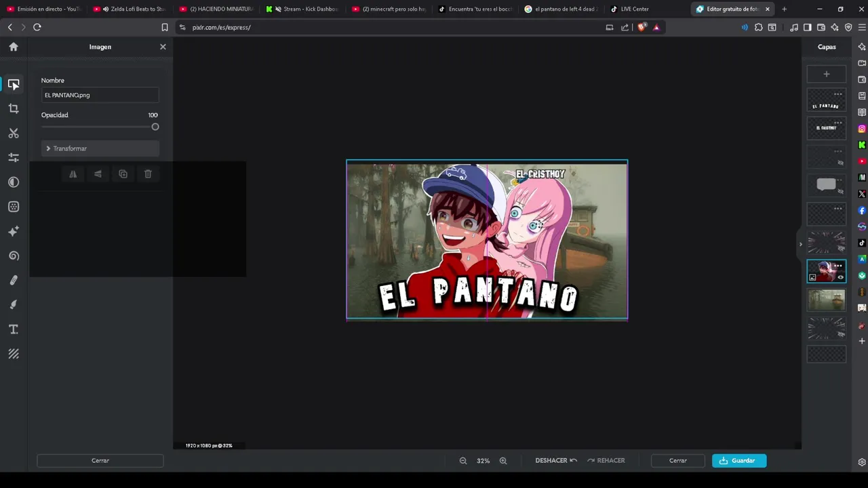Click Cerrar button next to Guardar
The width and height of the screenshot is (868, 488).
[678, 460]
